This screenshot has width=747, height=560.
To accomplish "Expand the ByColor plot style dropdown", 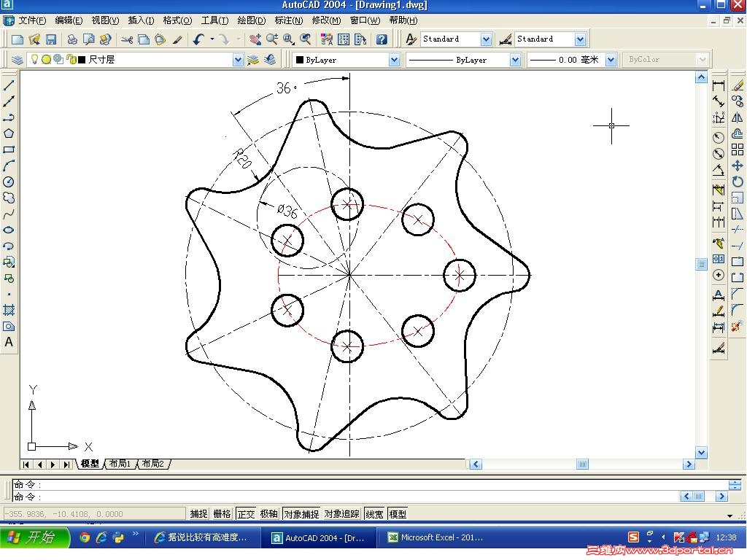I will click(x=703, y=60).
